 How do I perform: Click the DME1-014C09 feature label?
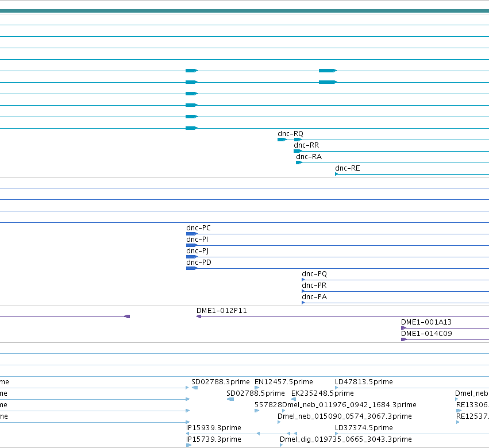426,334
